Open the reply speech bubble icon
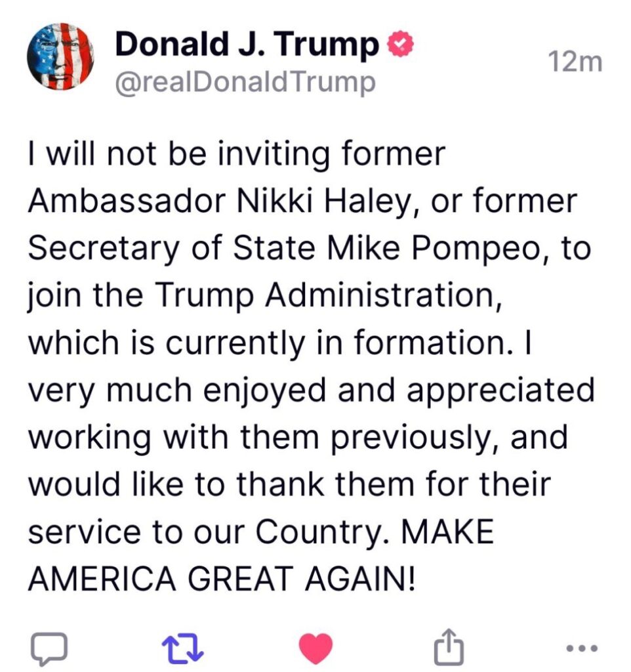The width and height of the screenshot is (631, 672). (50, 648)
